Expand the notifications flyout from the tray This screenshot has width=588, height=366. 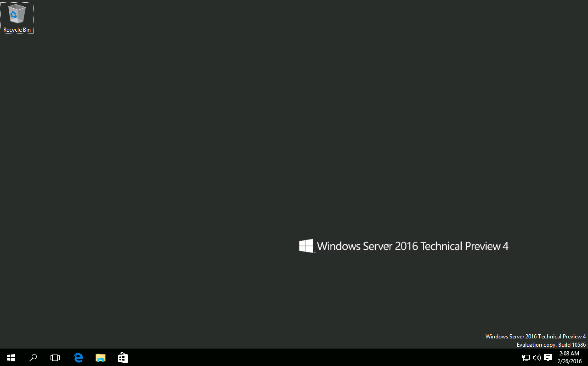[x=548, y=358]
